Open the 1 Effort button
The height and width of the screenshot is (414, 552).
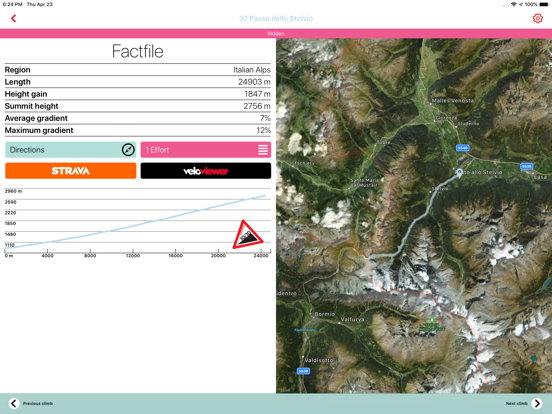coord(206,150)
